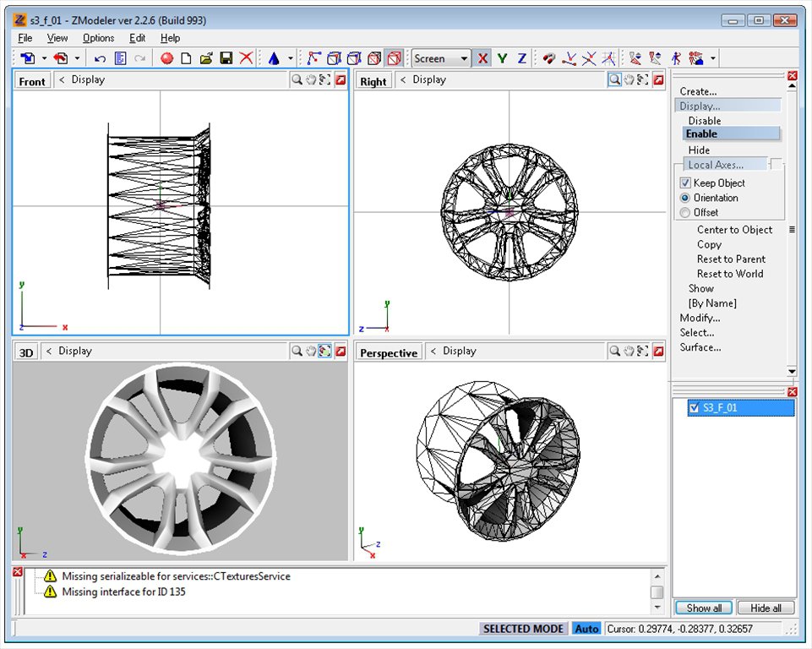The height and width of the screenshot is (649, 812).
Task: Open the Screen axis dropdown
Action: point(441,58)
